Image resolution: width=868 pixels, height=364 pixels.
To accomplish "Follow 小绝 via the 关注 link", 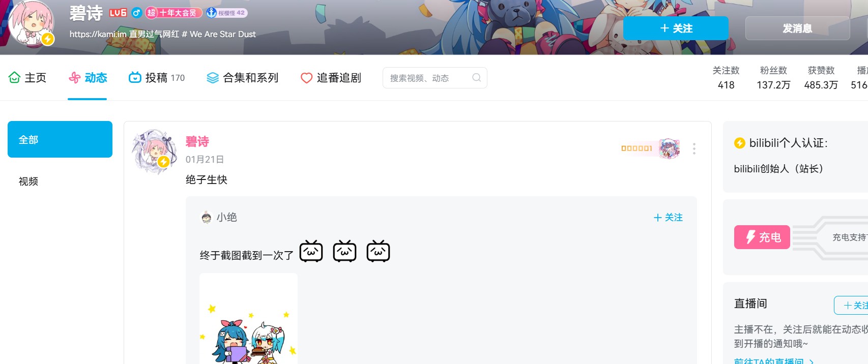I will 668,218.
